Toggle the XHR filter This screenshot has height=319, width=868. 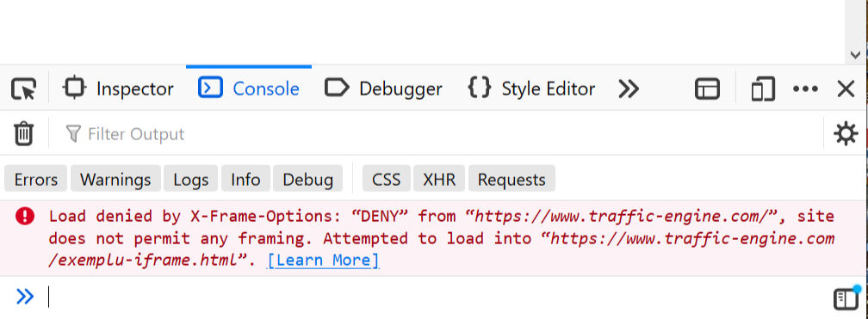tap(439, 180)
